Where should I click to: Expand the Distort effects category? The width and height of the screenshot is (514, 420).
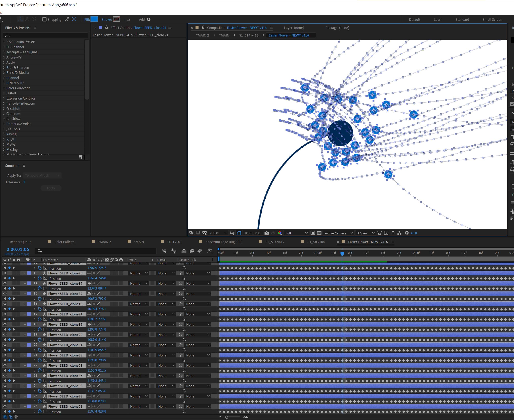tap(4, 93)
